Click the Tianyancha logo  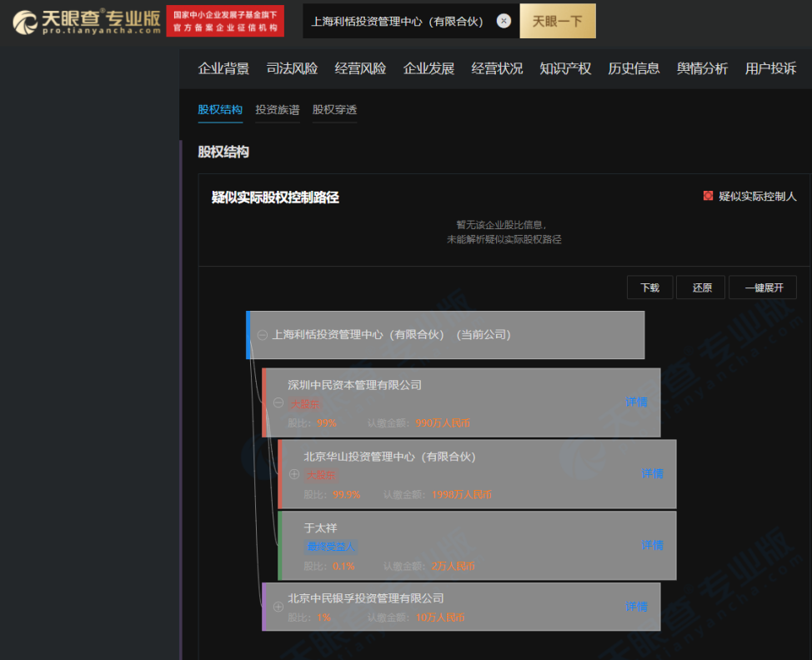click(x=86, y=22)
